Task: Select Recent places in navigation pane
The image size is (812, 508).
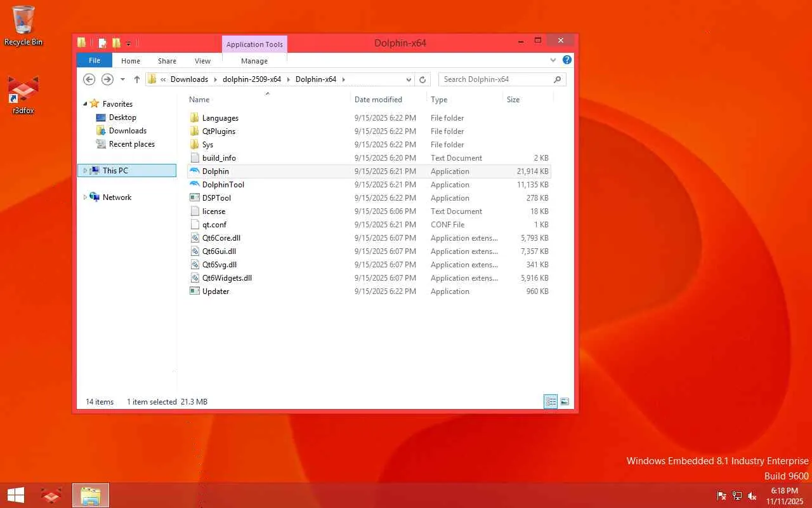Action: pos(132,144)
